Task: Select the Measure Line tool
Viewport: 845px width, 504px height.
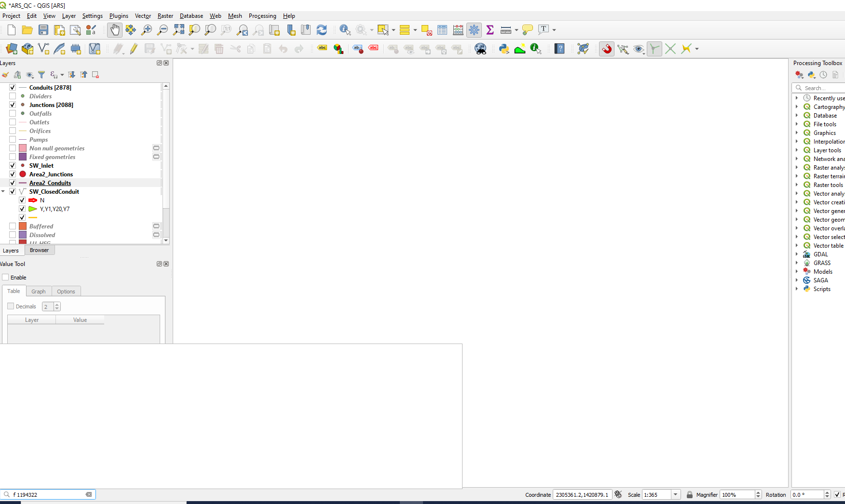Action: tap(505, 29)
